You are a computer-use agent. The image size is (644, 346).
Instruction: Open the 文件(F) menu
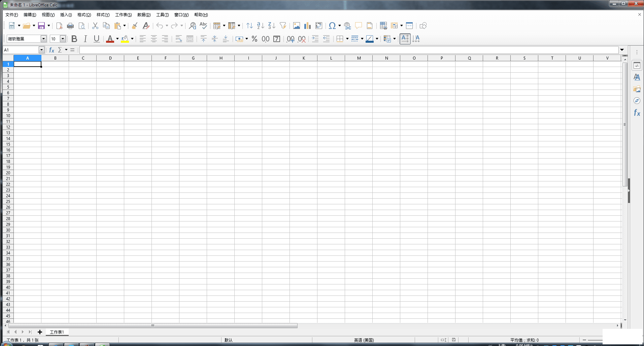pyautogui.click(x=12, y=15)
